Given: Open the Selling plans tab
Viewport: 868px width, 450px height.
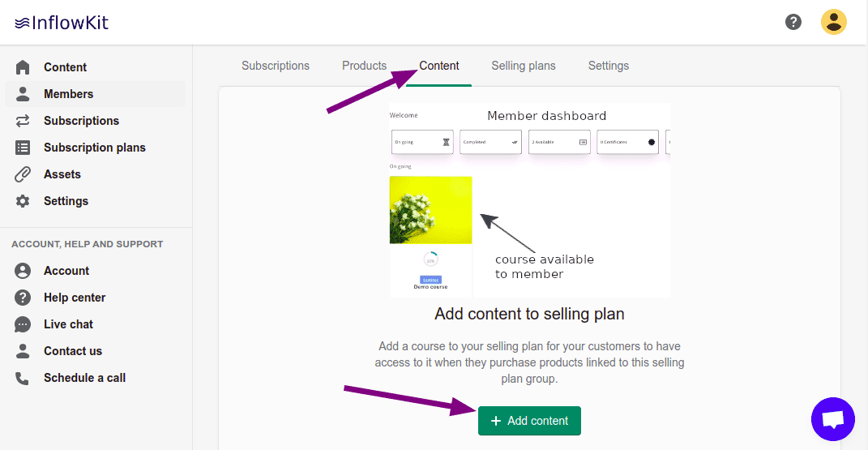Looking at the screenshot, I should tap(523, 66).
